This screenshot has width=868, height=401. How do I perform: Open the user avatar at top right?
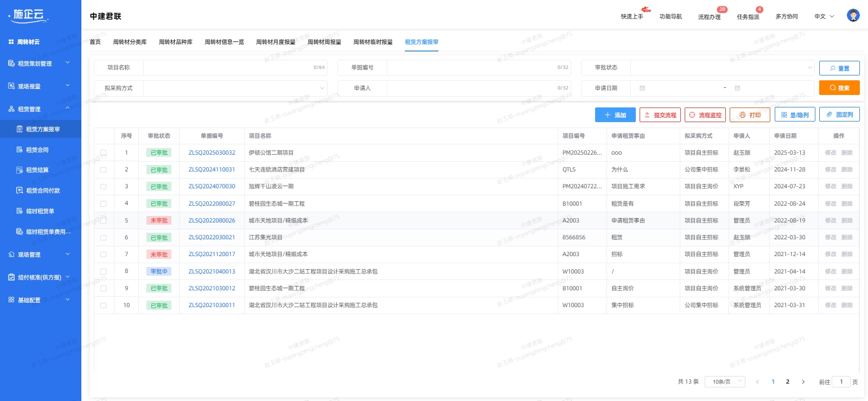pos(853,16)
